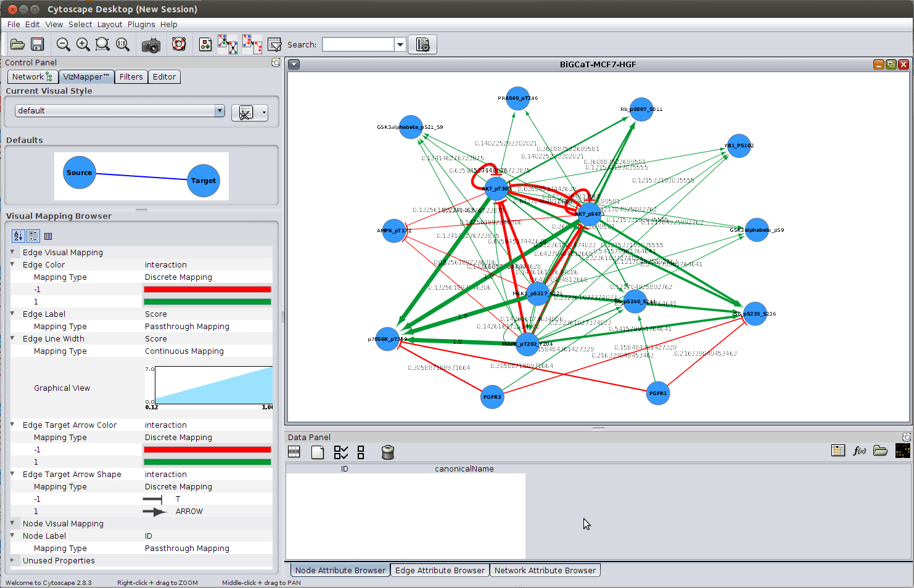Configure search options button

423,44
